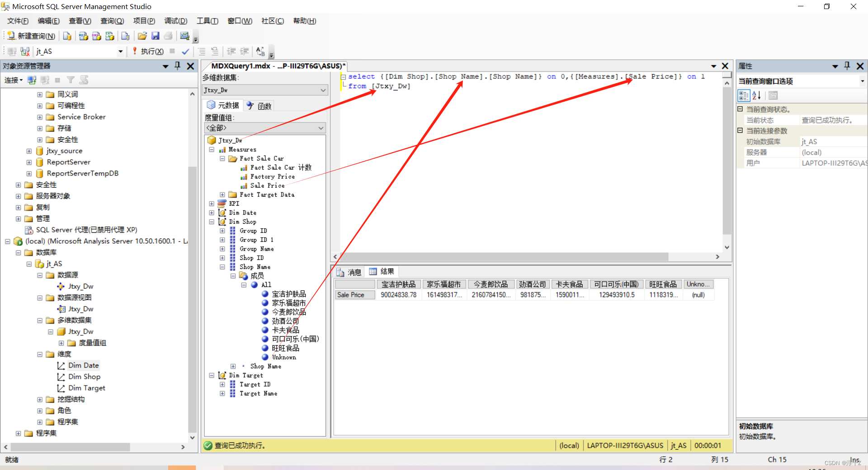Create a new Analysis Services XMLA query
868x470 pixels.
109,36
